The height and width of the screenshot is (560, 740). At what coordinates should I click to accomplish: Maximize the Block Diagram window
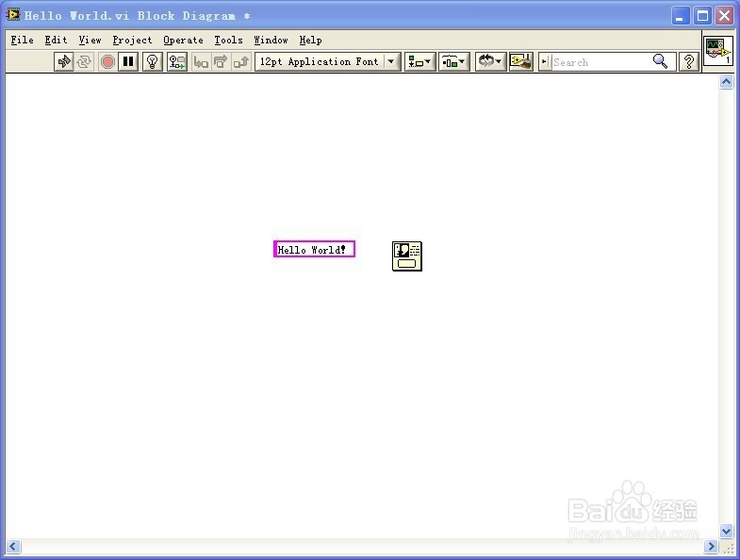pos(702,16)
